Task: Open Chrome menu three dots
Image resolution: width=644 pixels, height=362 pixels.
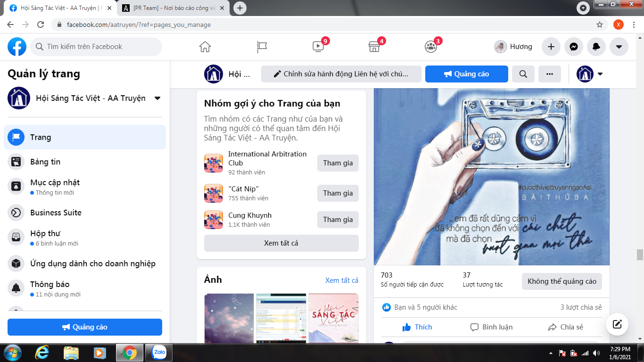Action: coord(635,25)
